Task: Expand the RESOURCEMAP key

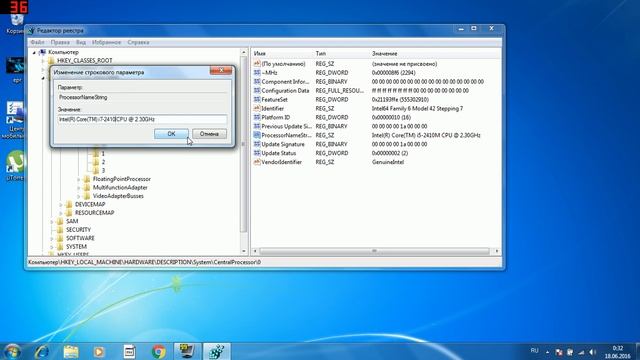Action: pos(61,213)
